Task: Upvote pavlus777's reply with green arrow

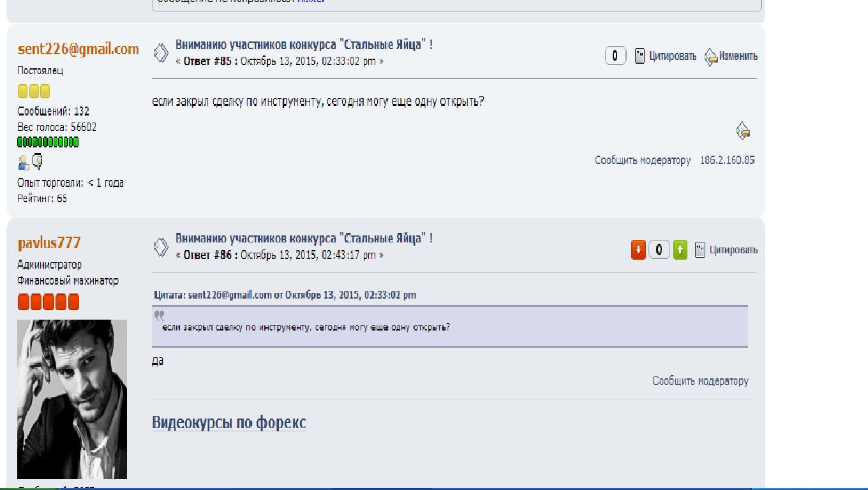Action: pyautogui.click(x=680, y=249)
